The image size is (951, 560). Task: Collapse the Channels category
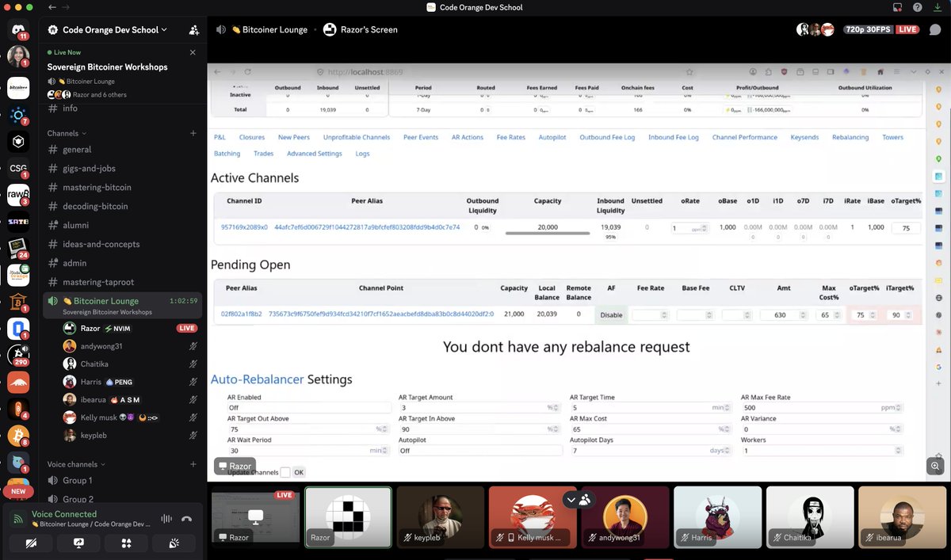click(67, 133)
